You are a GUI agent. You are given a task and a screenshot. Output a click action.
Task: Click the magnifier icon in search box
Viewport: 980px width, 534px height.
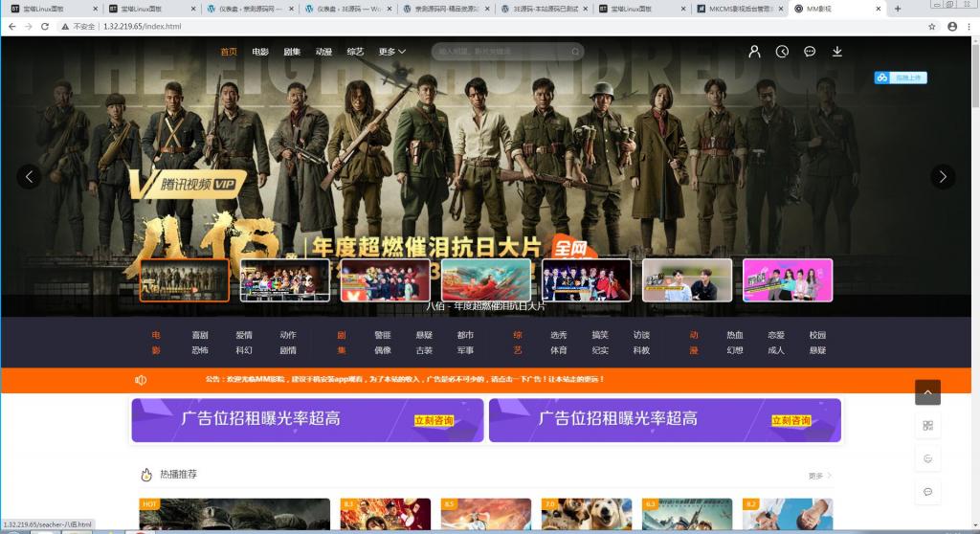click(576, 52)
